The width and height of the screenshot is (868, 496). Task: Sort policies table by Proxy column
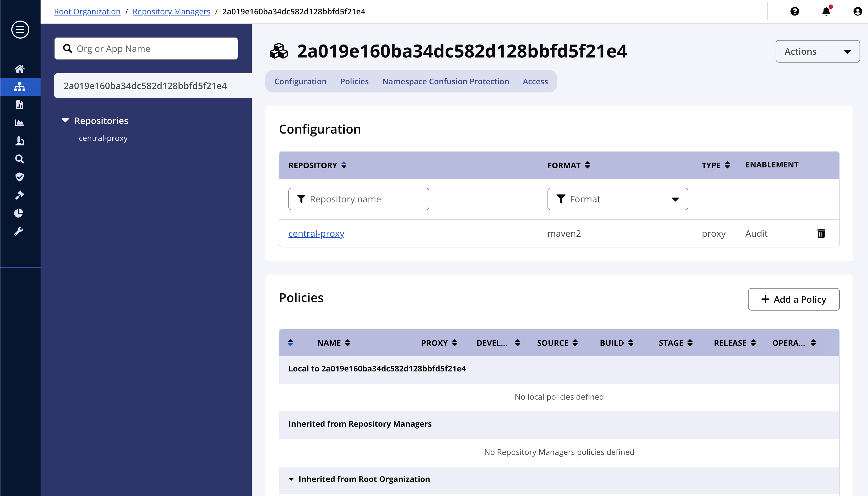pos(439,343)
